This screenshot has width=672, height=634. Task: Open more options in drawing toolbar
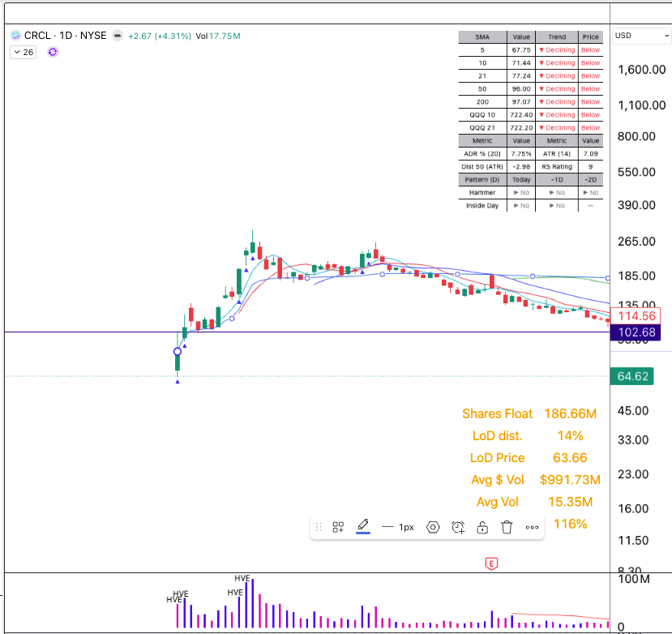532,527
